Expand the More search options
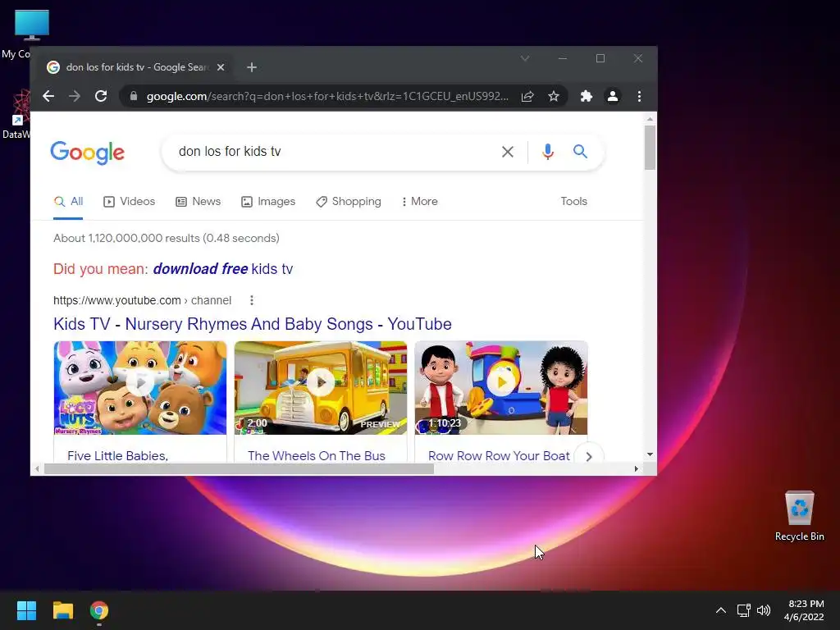The height and width of the screenshot is (630, 840). pyautogui.click(x=419, y=202)
